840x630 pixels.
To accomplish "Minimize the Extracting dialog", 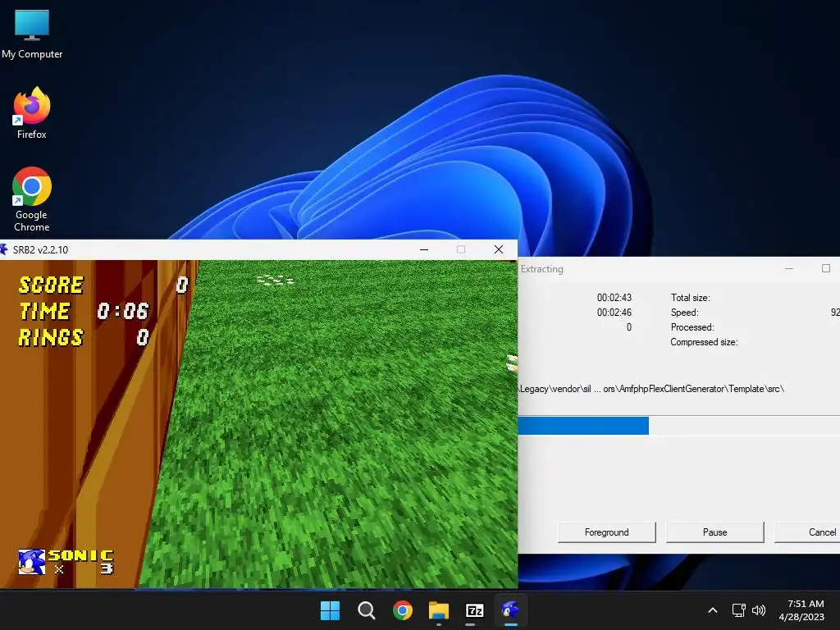I will click(x=789, y=268).
